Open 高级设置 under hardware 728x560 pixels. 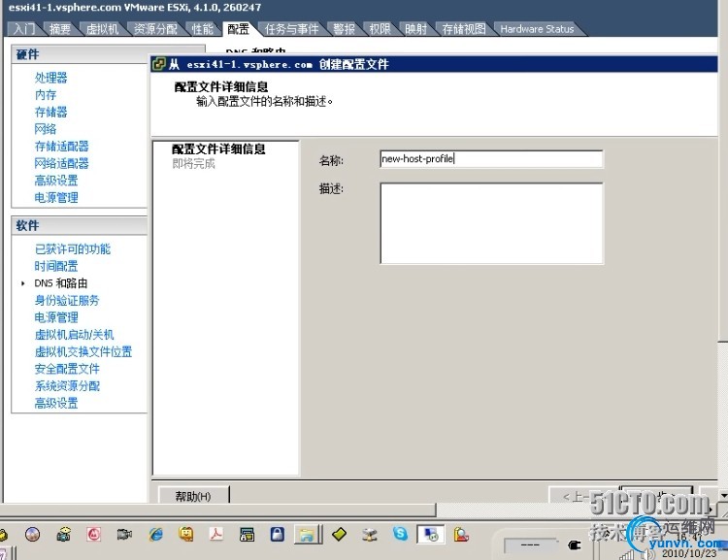pos(56,181)
